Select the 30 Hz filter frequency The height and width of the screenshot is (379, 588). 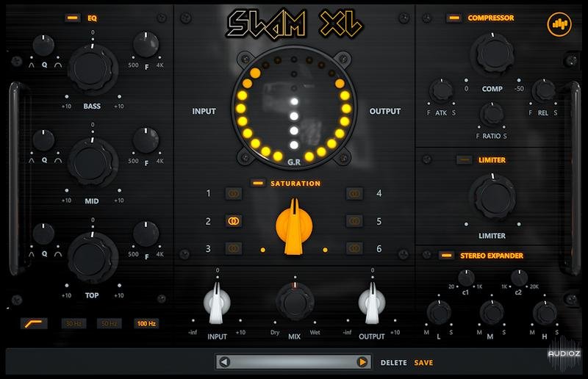pos(73,323)
